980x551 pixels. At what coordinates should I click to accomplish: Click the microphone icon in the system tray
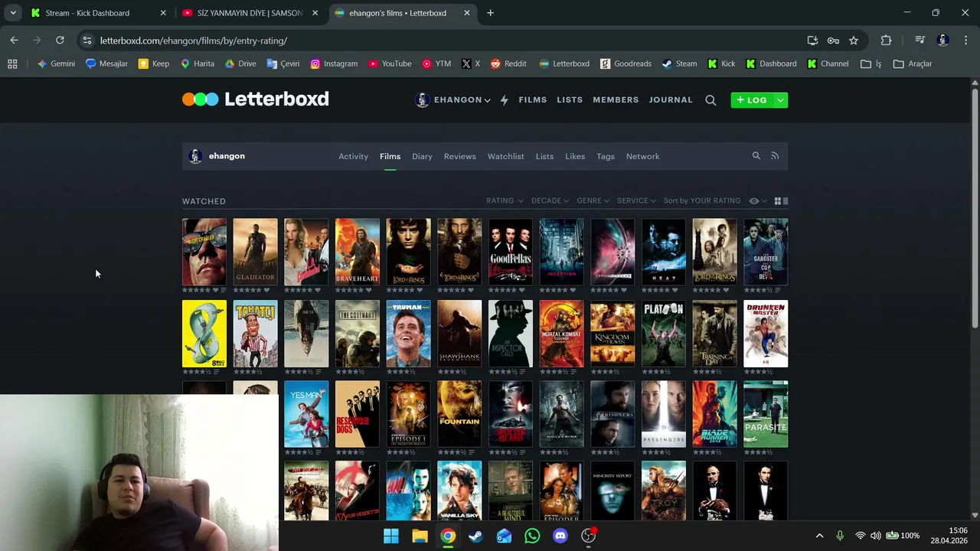(840, 536)
